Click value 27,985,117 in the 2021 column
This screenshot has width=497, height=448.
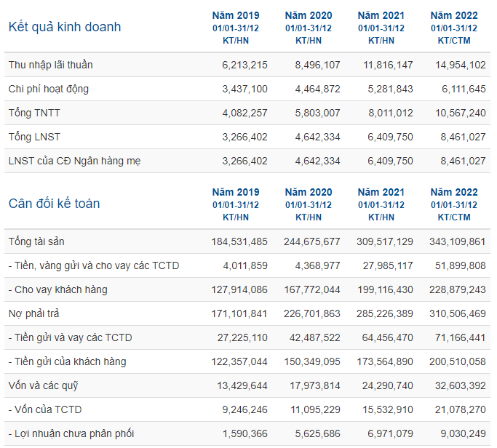(x=388, y=265)
